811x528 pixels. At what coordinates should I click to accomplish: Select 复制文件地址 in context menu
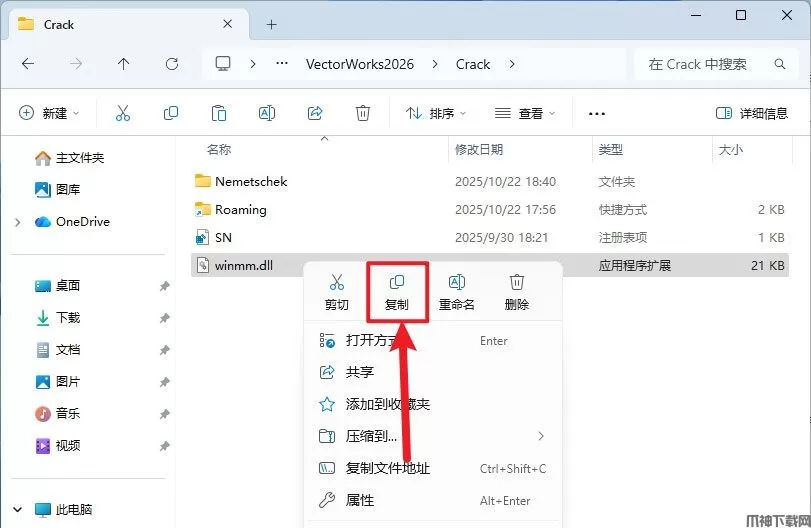click(x=433, y=468)
